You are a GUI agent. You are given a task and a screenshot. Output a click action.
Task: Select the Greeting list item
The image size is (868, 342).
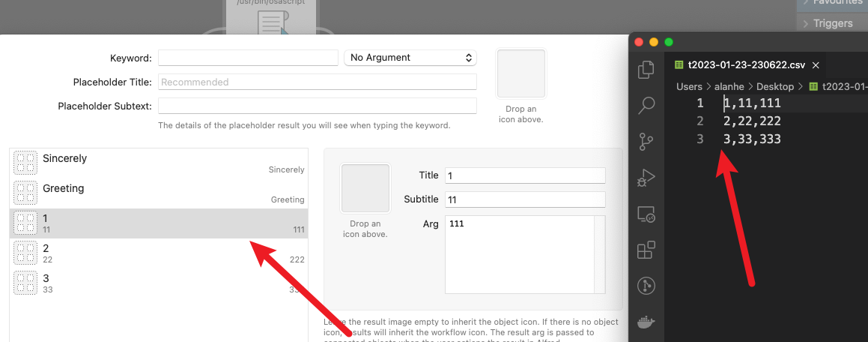click(x=159, y=193)
